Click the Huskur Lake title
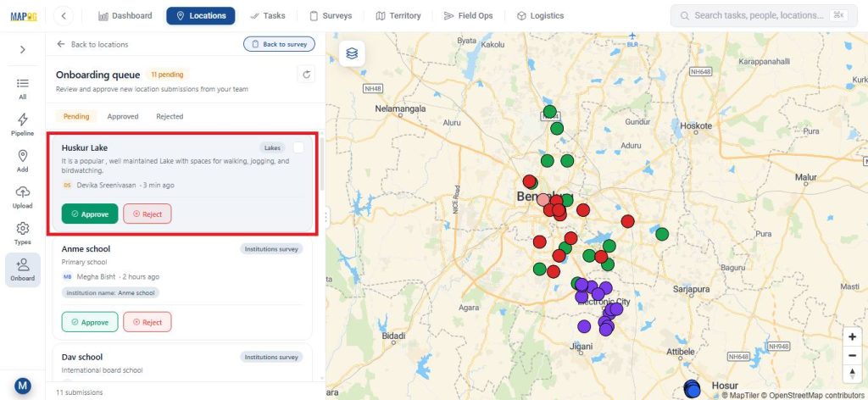 85,147
